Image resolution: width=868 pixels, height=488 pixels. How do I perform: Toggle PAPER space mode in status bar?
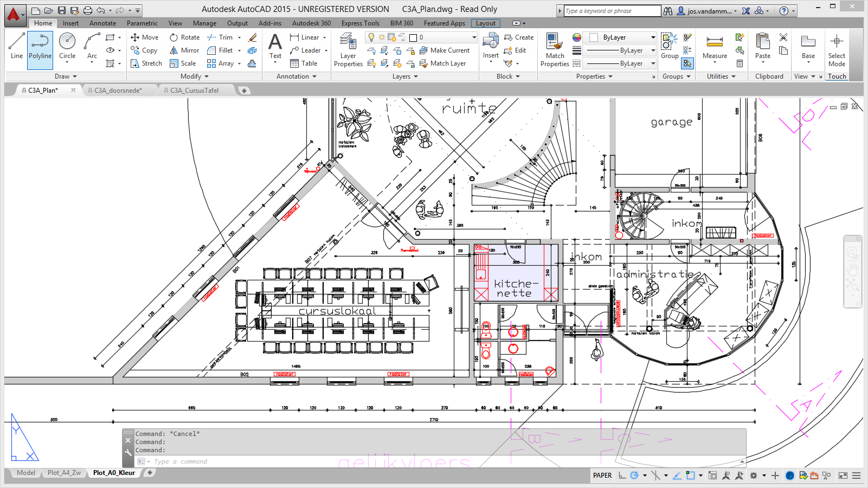(602, 476)
